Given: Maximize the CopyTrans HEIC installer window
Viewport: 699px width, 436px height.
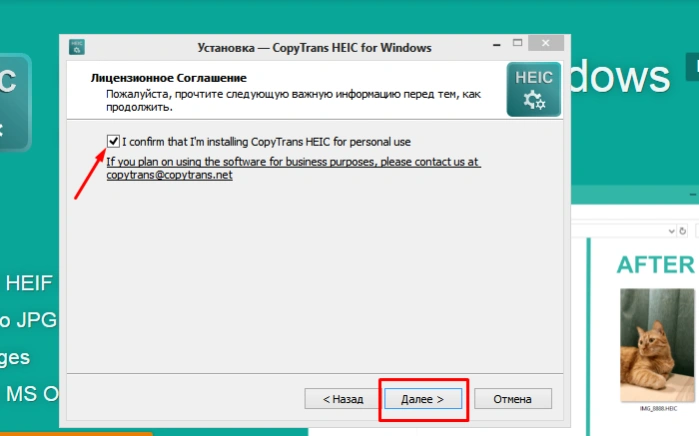Looking at the screenshot, I should [517, 43].
